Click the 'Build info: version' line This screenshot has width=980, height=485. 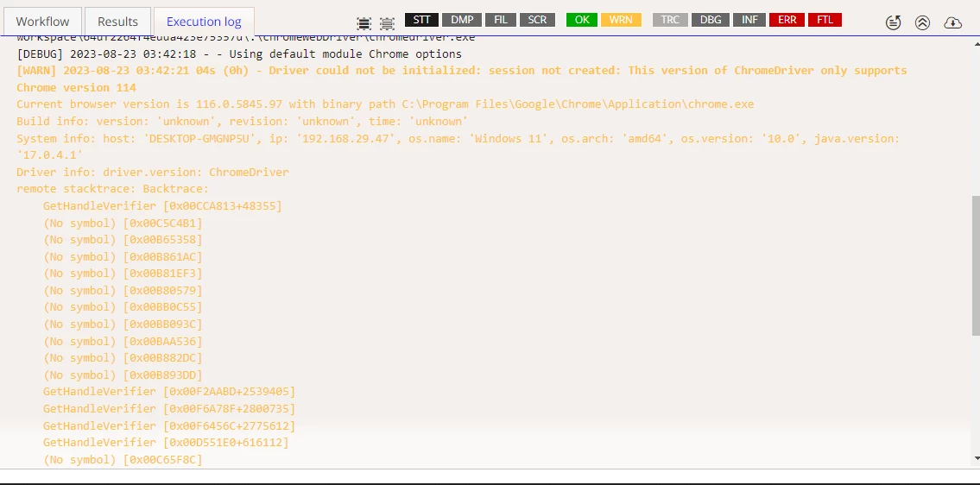click(243, 121)
